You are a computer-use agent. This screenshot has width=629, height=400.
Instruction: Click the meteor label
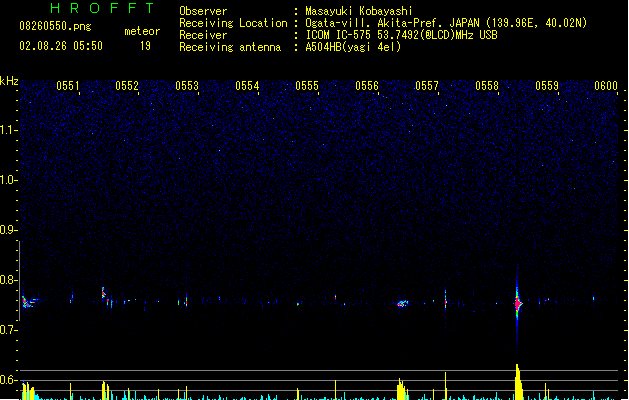tap(142, 31)
